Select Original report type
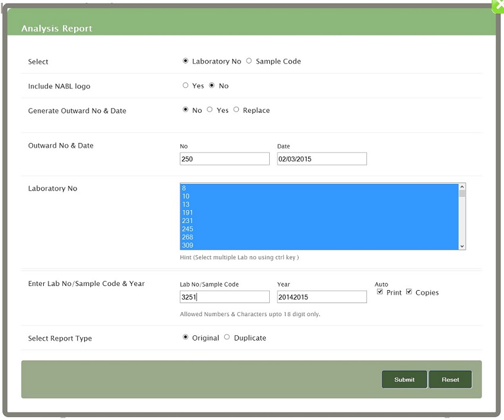The width and height of the screenshot is (504, 420). tap(186, 338)
